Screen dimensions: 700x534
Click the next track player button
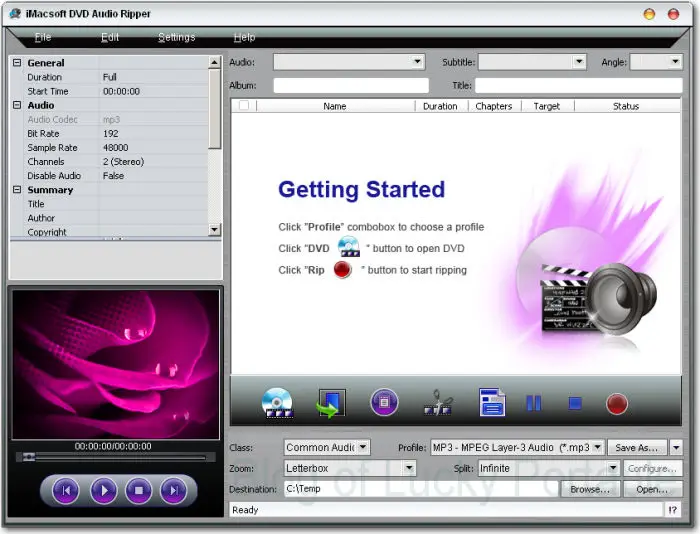174,490
